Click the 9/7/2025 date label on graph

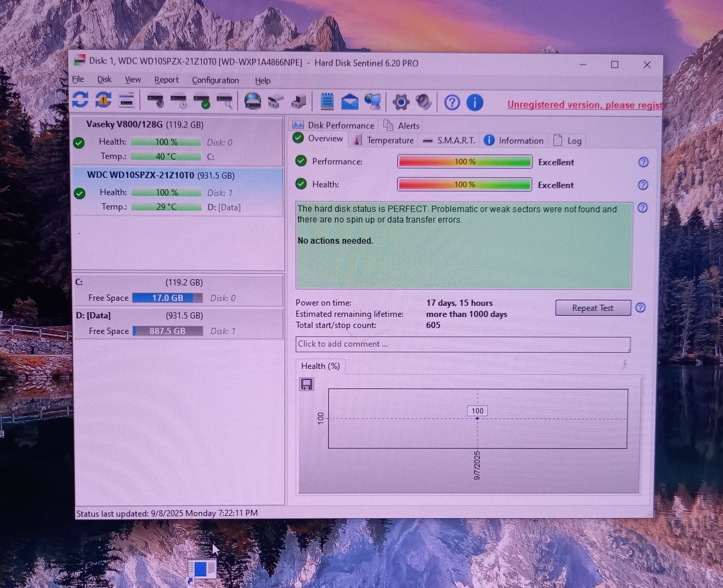tap(477, 465)
